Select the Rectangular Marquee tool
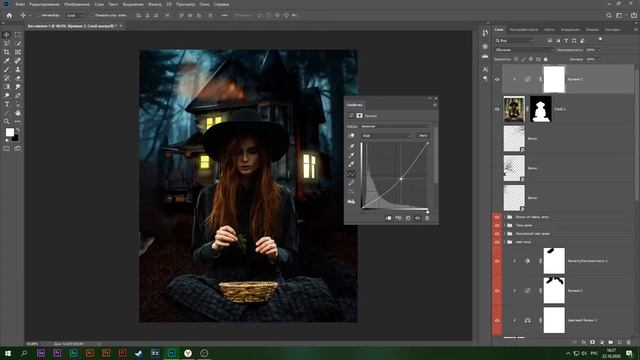The width and height of the screenshot is (640, 360). 18,35
